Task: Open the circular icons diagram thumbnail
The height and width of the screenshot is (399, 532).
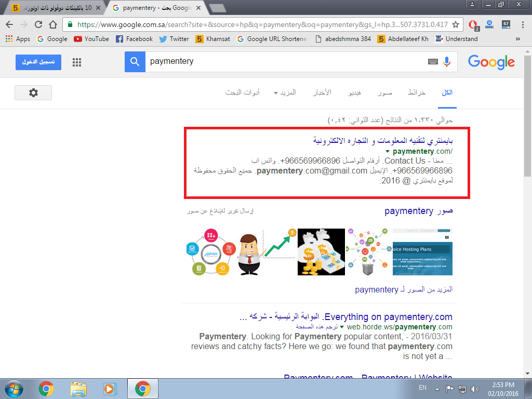Action: tap(211, 252)
